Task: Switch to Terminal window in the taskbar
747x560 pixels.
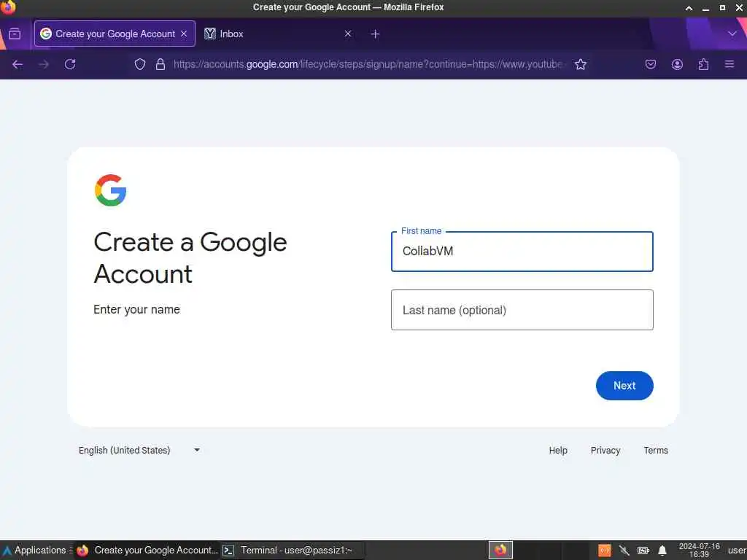Action: (x=292, y=551)
